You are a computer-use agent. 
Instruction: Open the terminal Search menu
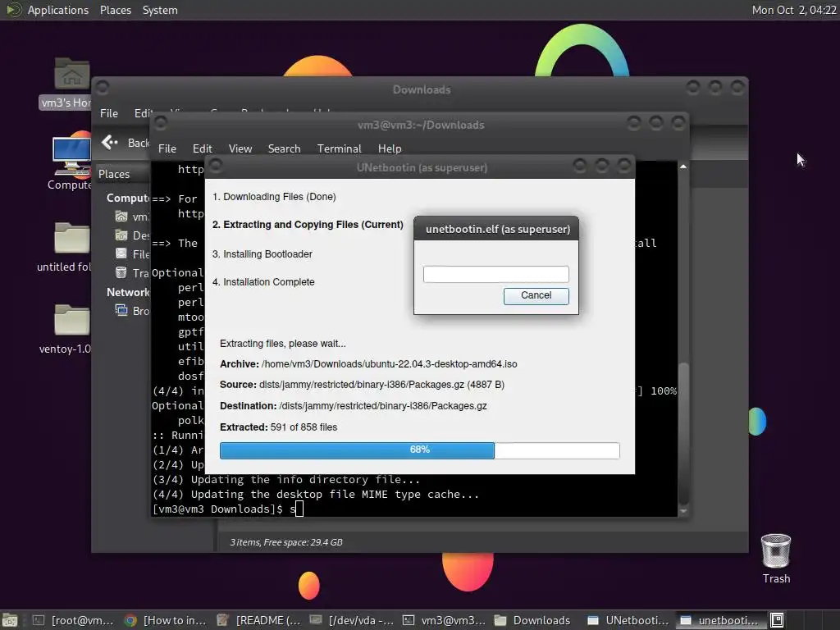click(x=284, y=149)
